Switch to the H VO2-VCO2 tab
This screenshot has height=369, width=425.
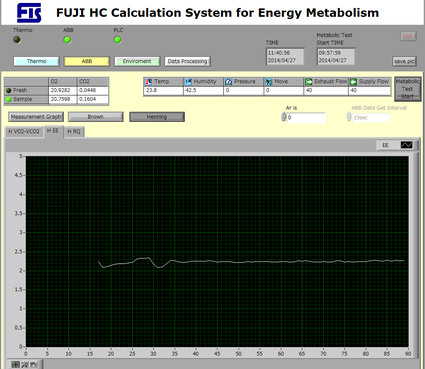pyautogui.click(x=24, y=131)
